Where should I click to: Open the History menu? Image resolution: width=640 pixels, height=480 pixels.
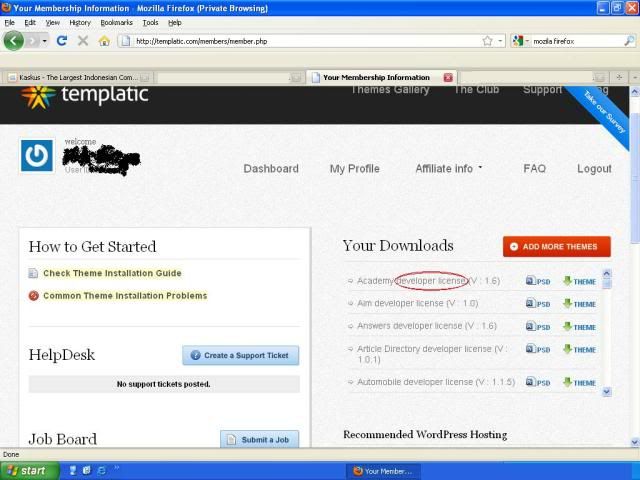(80, 23)
